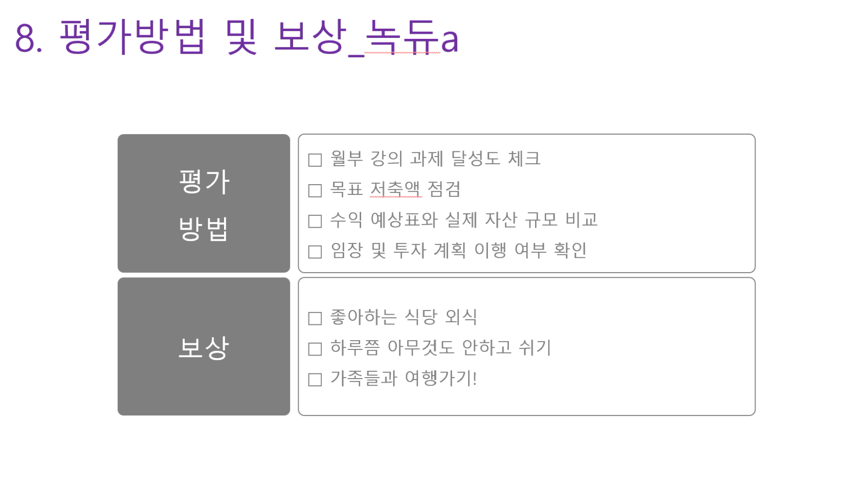Tick the 목표 저축액 점검 checkbox
The height and width of the screenshot is (485, 868).
click(x=315, y=191)
